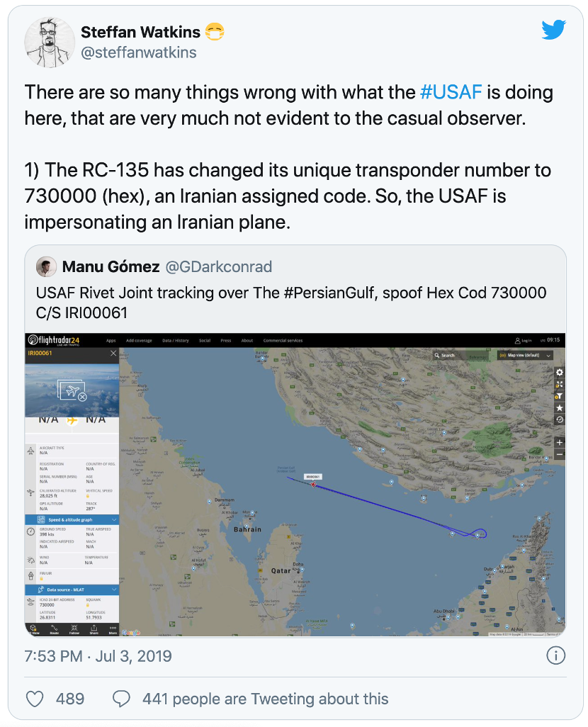This screenshot has width=588, height=727.
Task: Close the IRI00061 flight panel
Action: coord(113,354)
